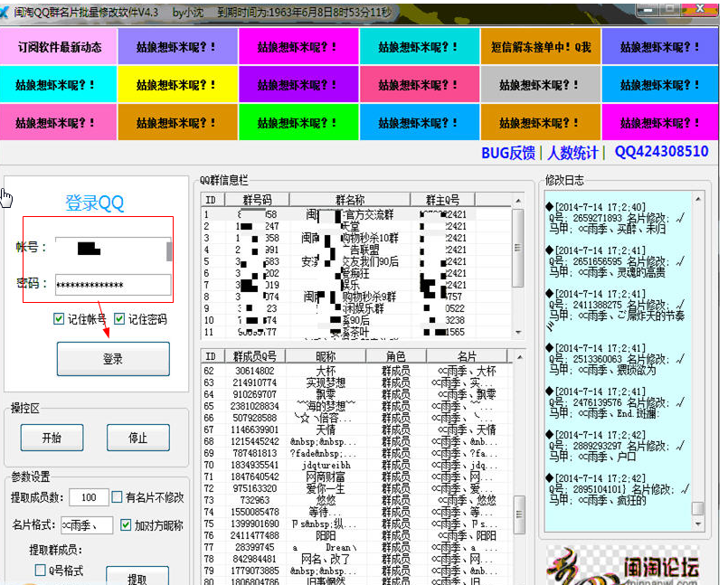728x585 pixels.
Task: Toggle the 记住密码 checkbox
Action: (119, 319)
